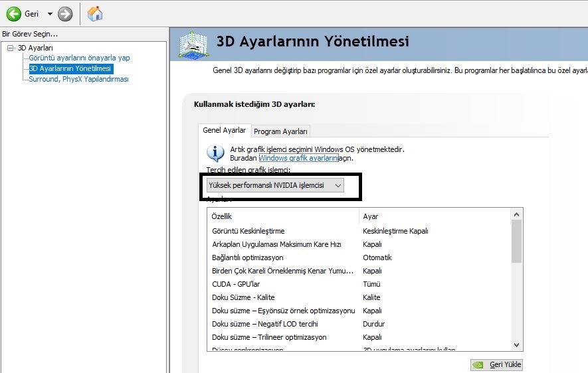This screenshot has width=588, height=373.
Task: Click the settings list scroll down arrow
Action: [516, 345]
